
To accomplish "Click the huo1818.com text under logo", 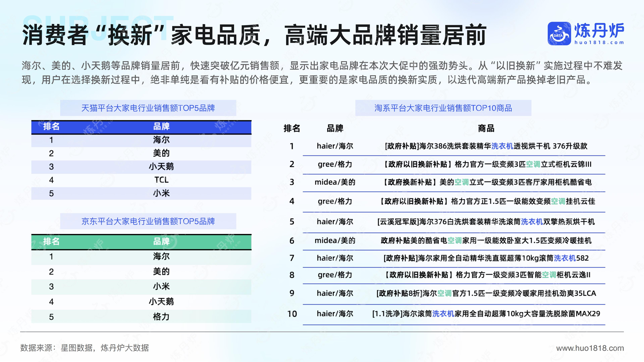I will point(599,42).
